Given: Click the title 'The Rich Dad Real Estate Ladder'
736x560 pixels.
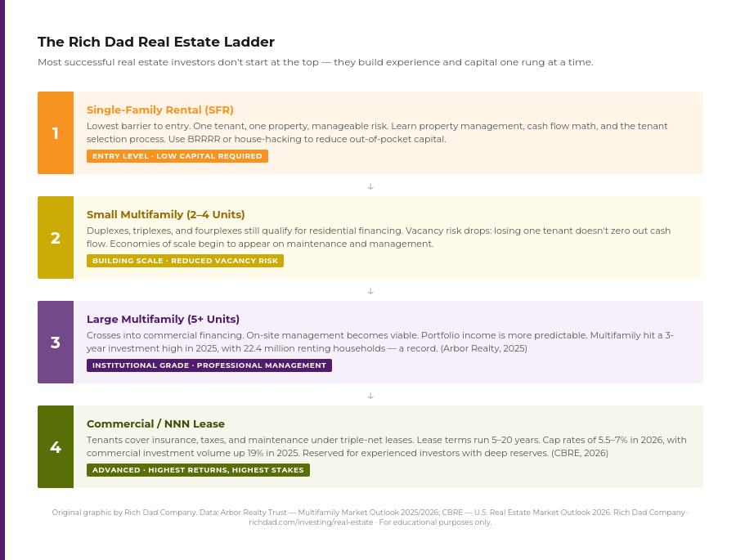Looking at the screenshot, I should coord(156,42).
